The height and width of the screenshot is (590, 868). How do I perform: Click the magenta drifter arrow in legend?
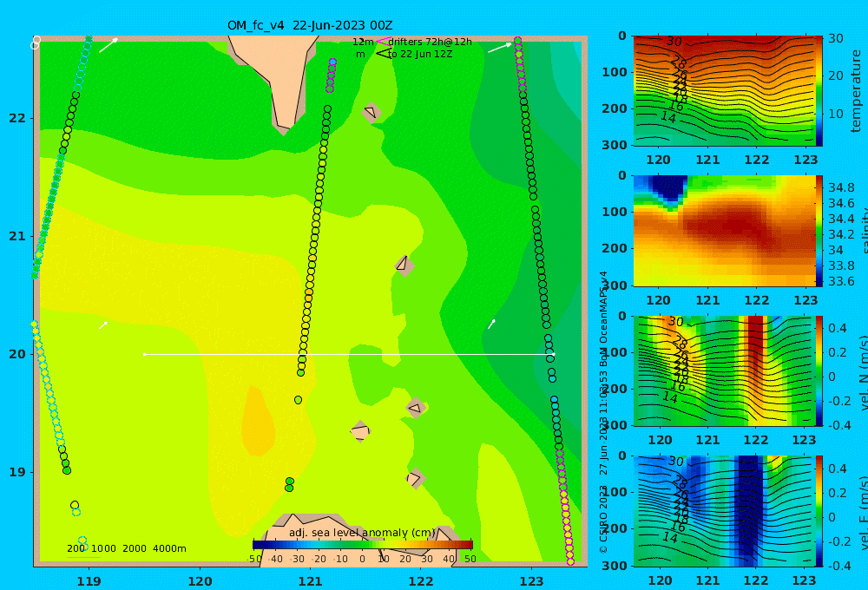click(383, 42)
